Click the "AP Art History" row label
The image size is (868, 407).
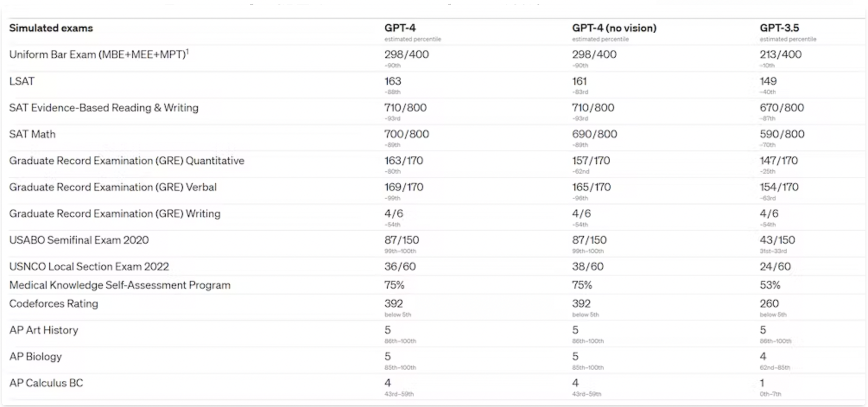tap(44, 330)
